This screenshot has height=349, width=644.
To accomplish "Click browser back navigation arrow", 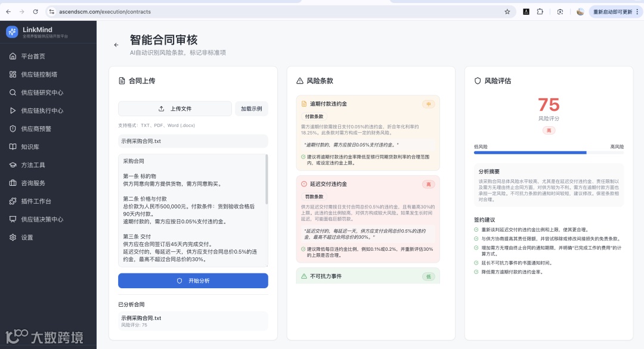I will click(8, 11).
